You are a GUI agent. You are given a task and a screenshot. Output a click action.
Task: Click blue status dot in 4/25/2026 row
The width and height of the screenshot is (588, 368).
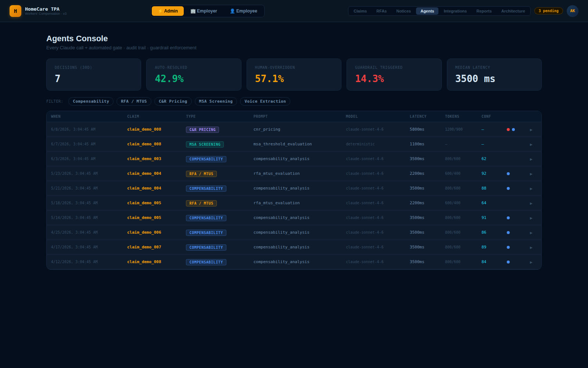508,233
